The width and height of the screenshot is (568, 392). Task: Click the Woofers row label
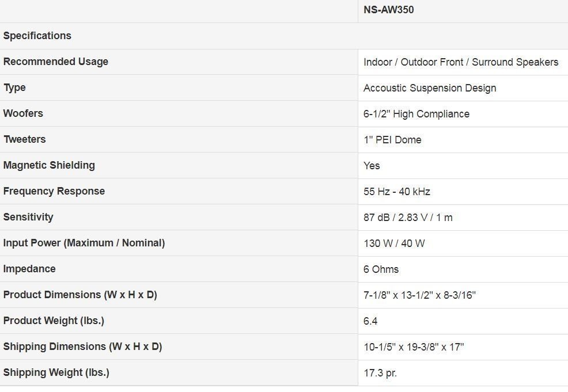pos(23,113)
